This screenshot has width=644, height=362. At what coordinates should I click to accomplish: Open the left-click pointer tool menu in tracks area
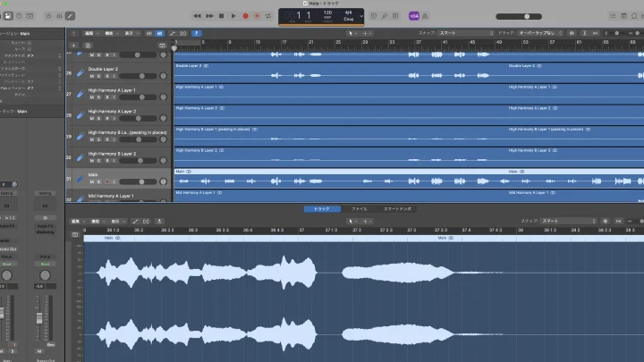point(352,33)
